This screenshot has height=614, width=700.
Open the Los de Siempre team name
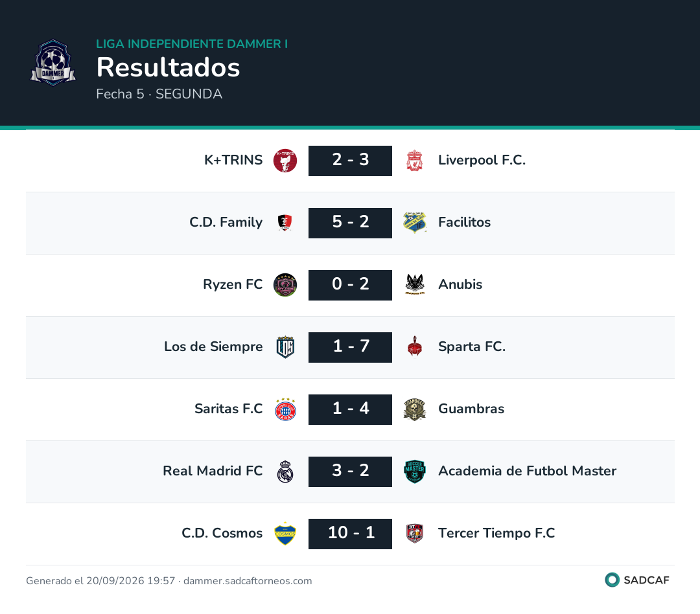click(213, 347)
